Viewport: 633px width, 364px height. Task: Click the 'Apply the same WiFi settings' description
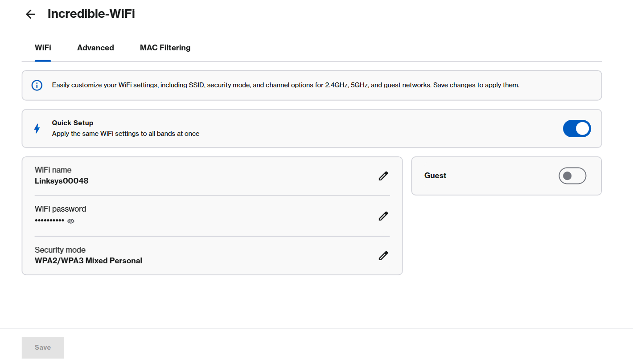pyautogui.click(x=126, y=134)
